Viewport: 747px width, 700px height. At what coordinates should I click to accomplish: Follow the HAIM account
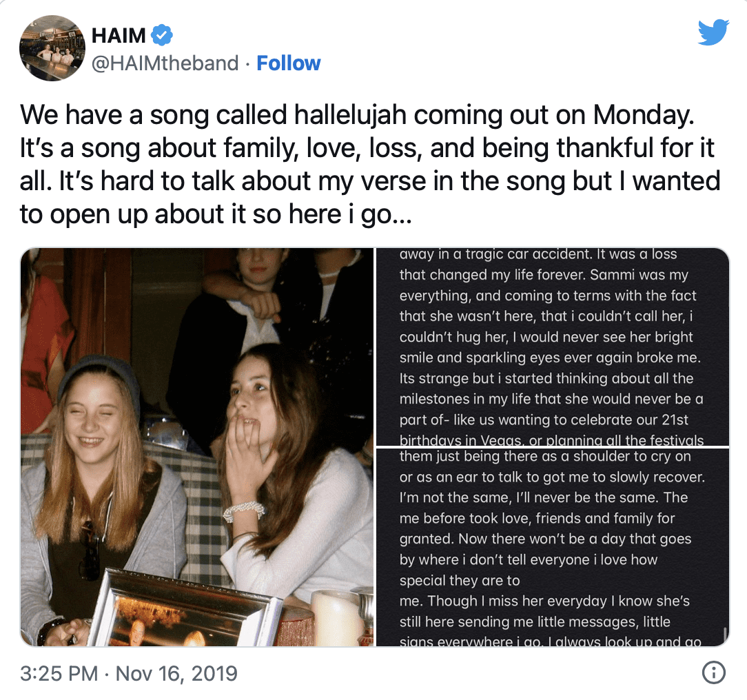pyautogui.click(x=288, y=63)
